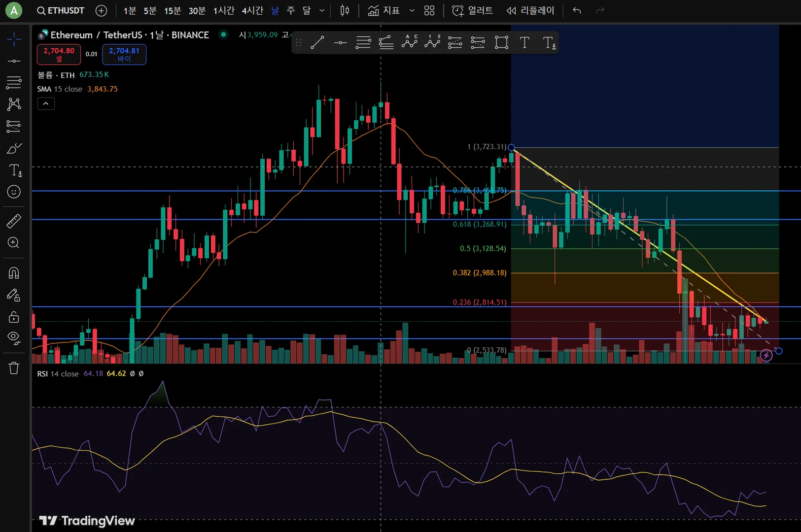Select the emoji icons tool
Image resolution: width=801 pixels, height=532 pixels.
tap(14, 192)
